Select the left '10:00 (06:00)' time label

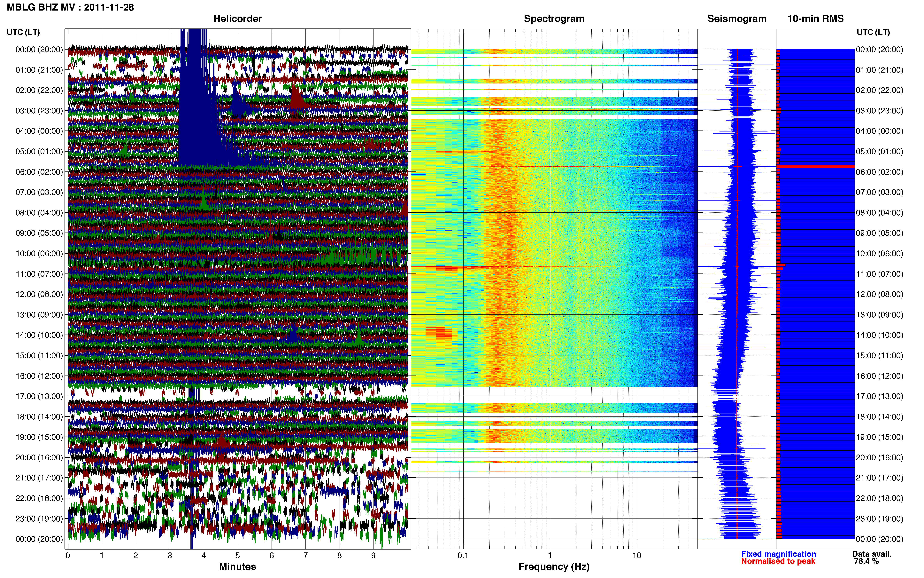coord(39,253)
